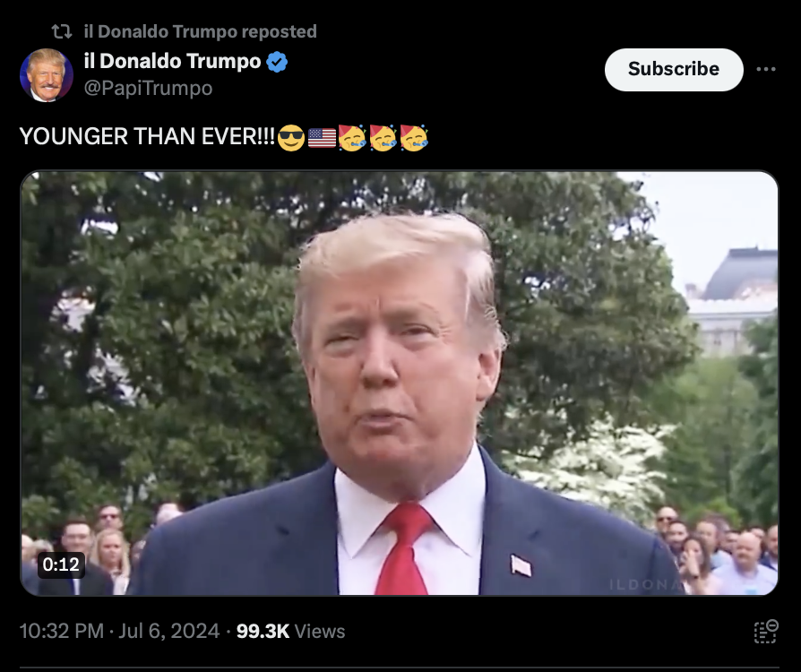Open the 10:32 PM Jul 6, 2024 timestamp
Screen dimensions: 801x672
(119, 631)
